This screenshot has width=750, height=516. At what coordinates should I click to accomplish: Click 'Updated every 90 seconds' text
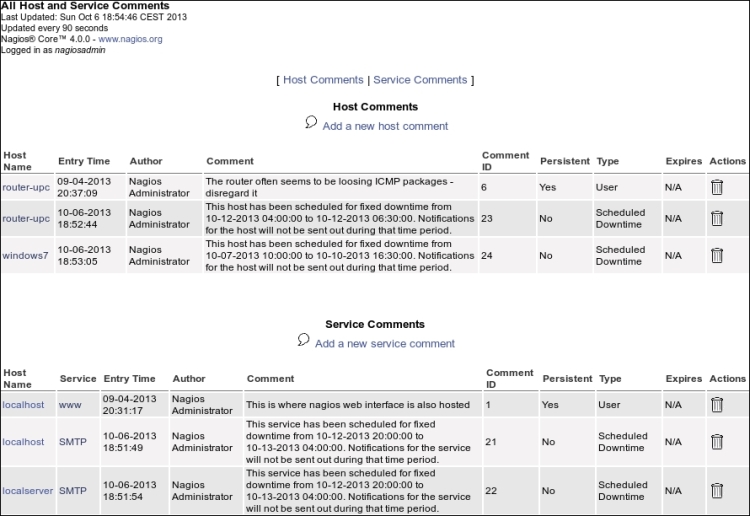pyautogui.click(x=55, y=28)
